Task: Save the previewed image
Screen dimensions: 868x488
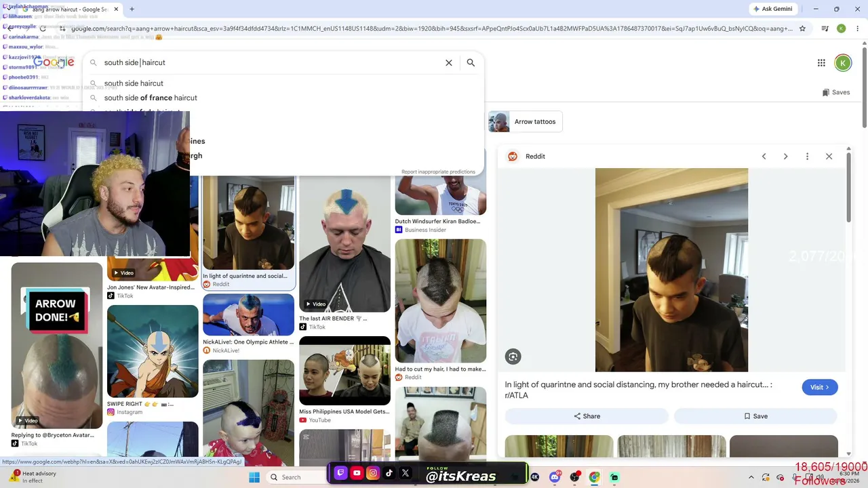Action: tap(756, 416)
